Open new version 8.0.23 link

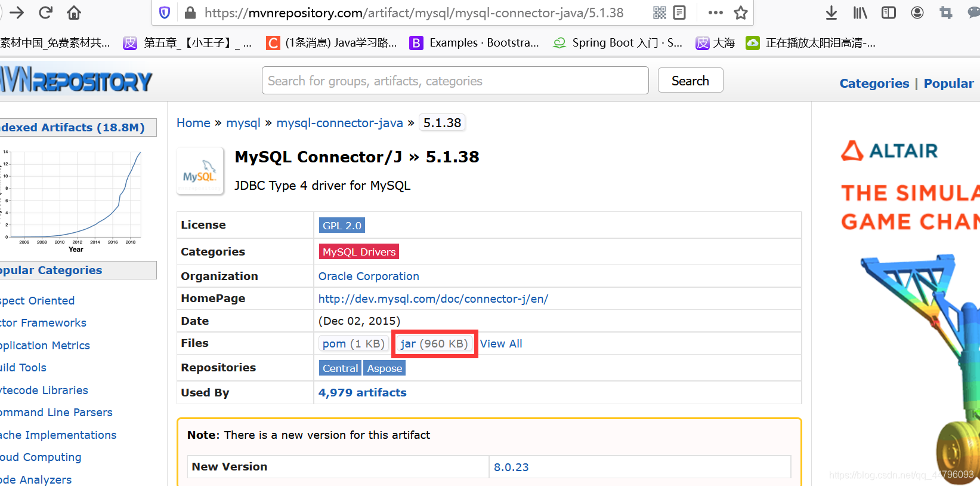pos(511,467)
